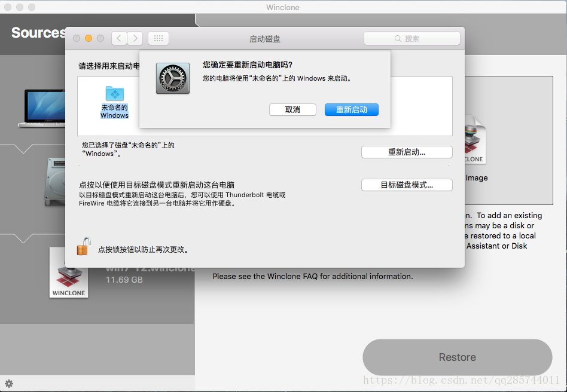Image resolution: width=567 pixels, height=392 pixels.
Task: Click the 11.69 GB image size text
Action: click(x=124, y=280)
